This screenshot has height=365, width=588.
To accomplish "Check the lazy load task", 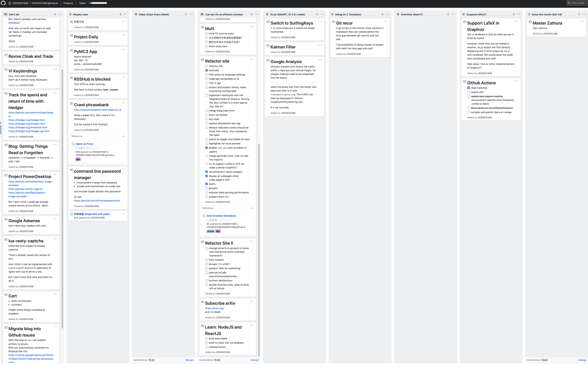I will (206, 119).
